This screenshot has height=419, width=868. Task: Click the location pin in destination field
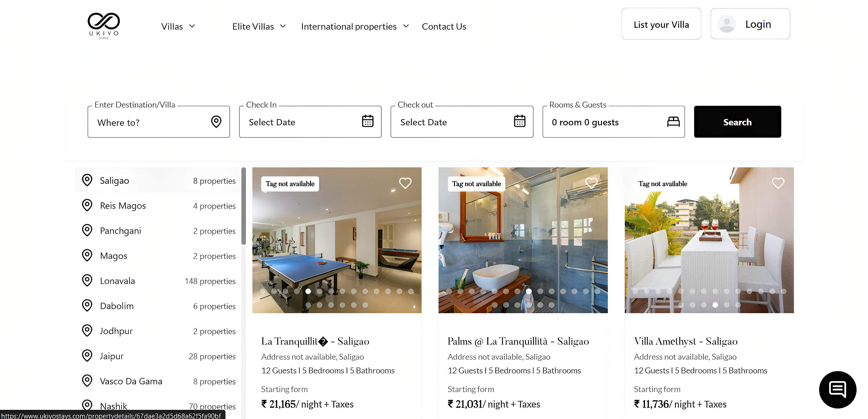click(216, 122)
